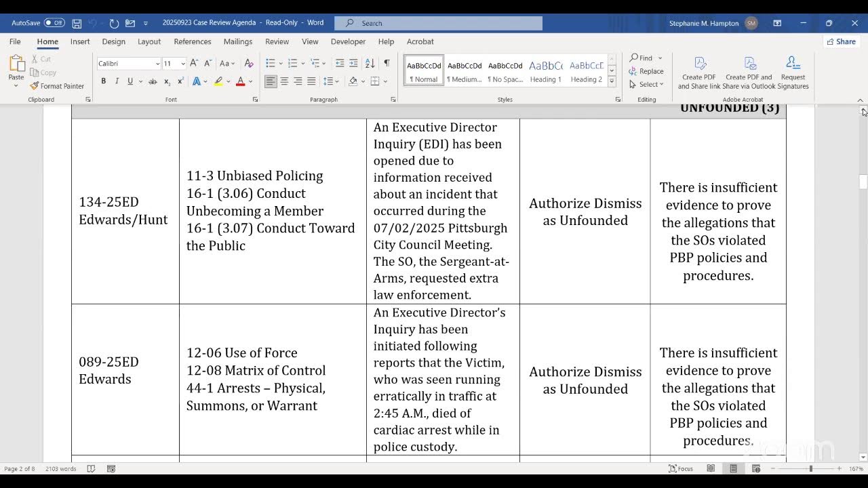The width and height of the screenshot is (868, 488).
Task: Click the Replace button
Action: (647, 71)
